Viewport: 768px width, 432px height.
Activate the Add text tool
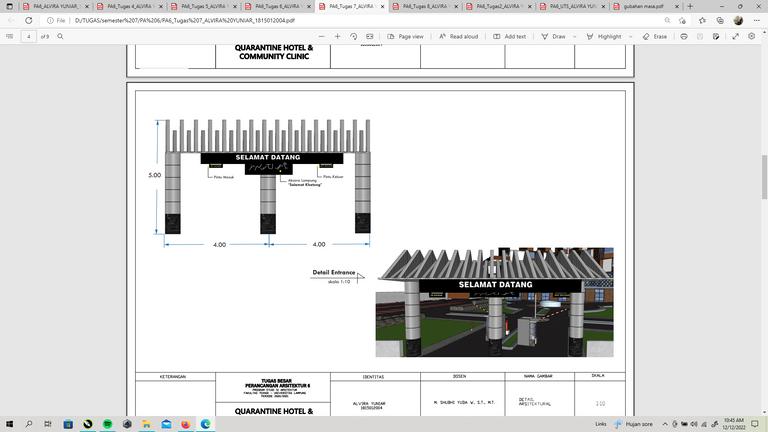click(509, 36)
